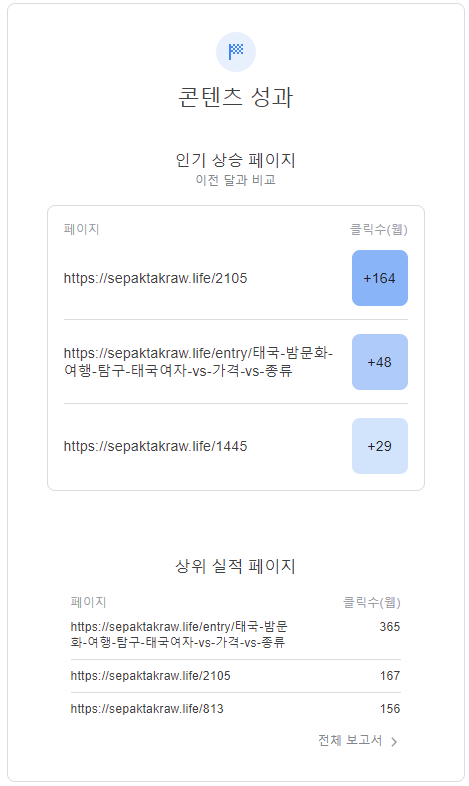The height and width of the screenshot is (786, 469).
Task: Click the 콘텐츠 성과 heading
Action: click(x=236, y=97)
